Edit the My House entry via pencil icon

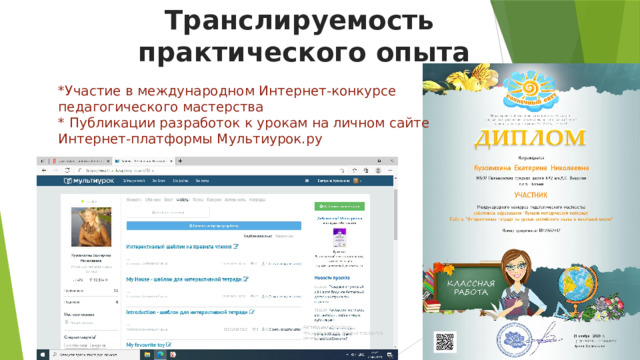246,279
